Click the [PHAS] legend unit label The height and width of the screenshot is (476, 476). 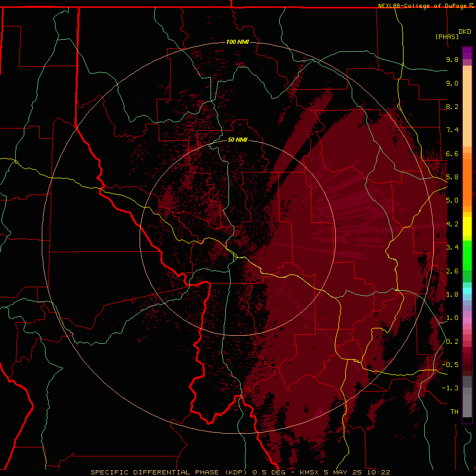(447, 36)
